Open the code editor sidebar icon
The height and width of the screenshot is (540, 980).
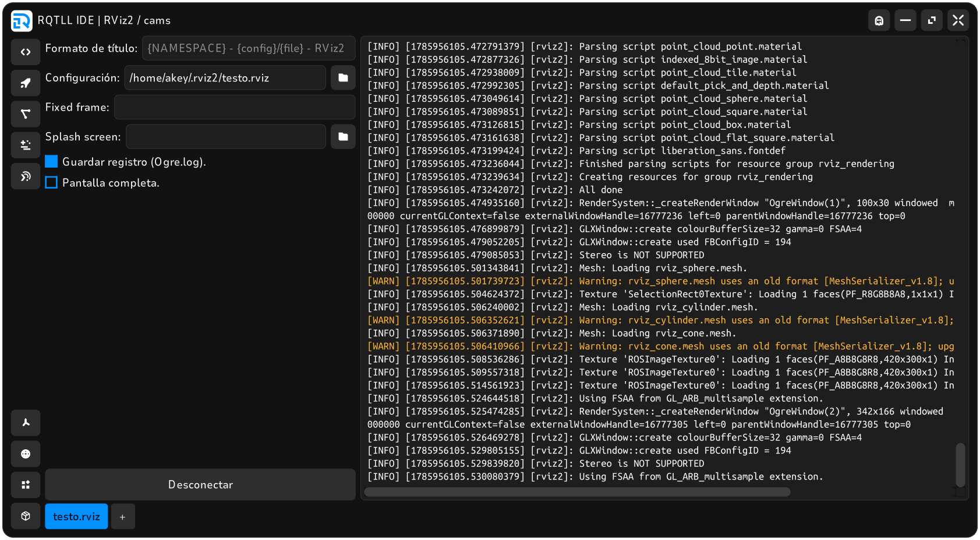pyautogui.click(x=26, y=52)
